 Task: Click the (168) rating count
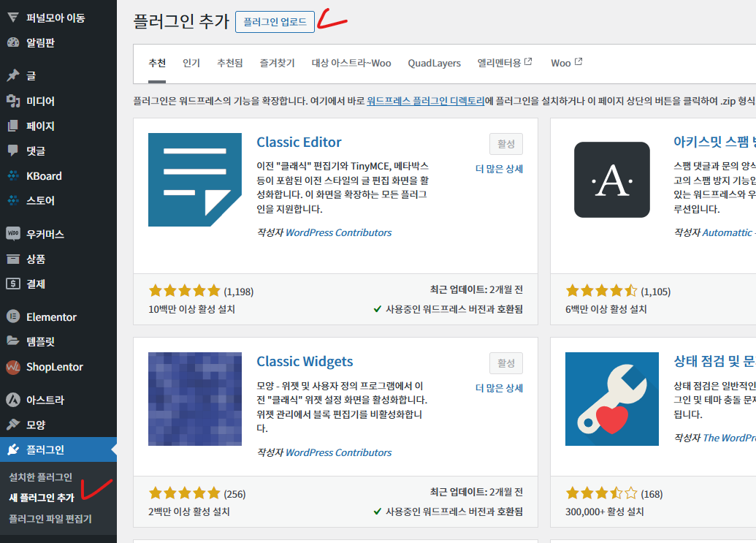(652, 494)
